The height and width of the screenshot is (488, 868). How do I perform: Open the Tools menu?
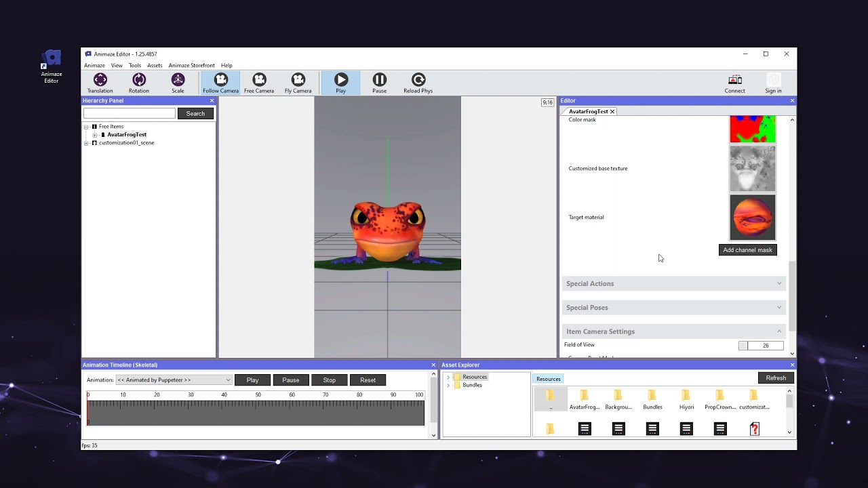tap(135, 66)
